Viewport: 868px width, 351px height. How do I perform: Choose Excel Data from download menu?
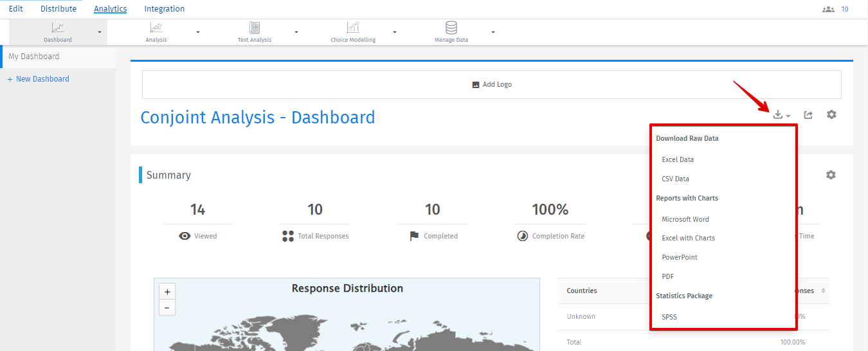pyautogui.click(x=678, y=159)
